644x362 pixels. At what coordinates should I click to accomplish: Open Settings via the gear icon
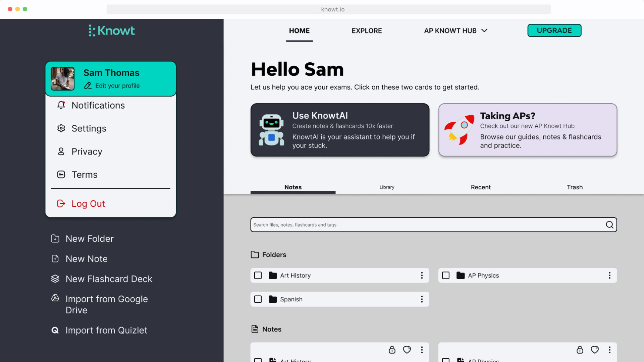click(61, 128)
